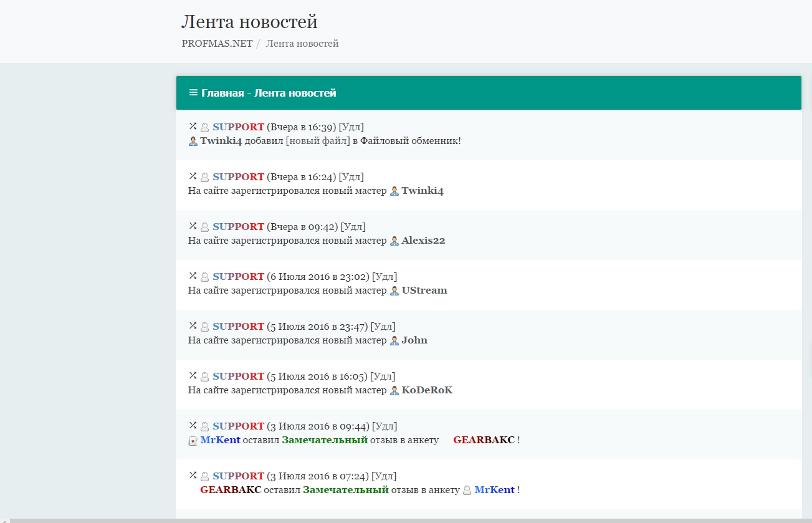Click master icon before Alexis22

pyautogui.click(x=394, y=241)
